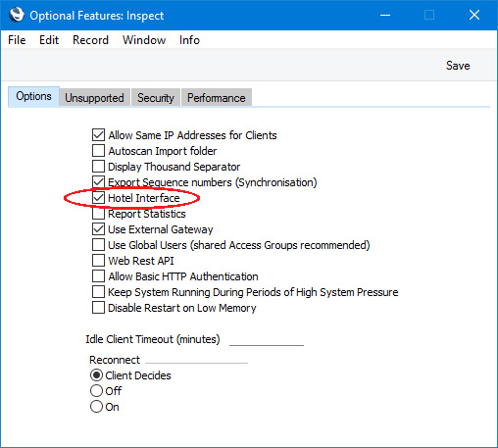Minimize the Optional Features window
The height and width of the screenshot is (448, 498).
(x=385, y=15)
